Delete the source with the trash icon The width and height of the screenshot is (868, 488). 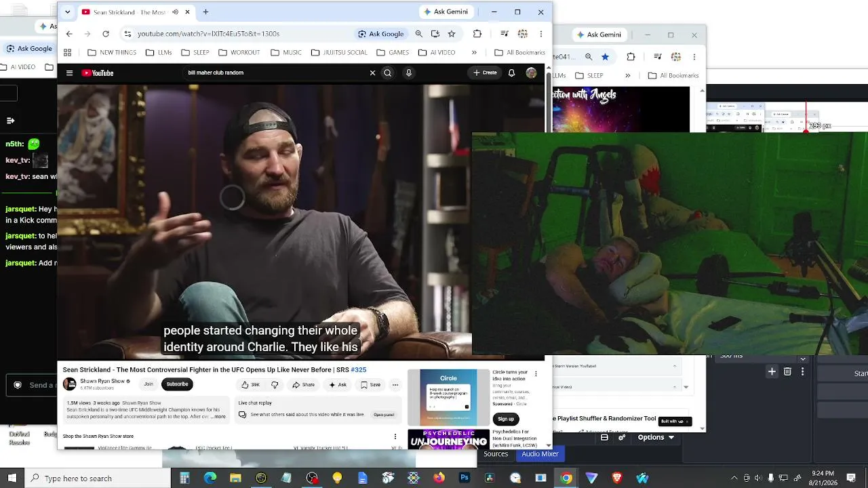click(x=787, y=371)
